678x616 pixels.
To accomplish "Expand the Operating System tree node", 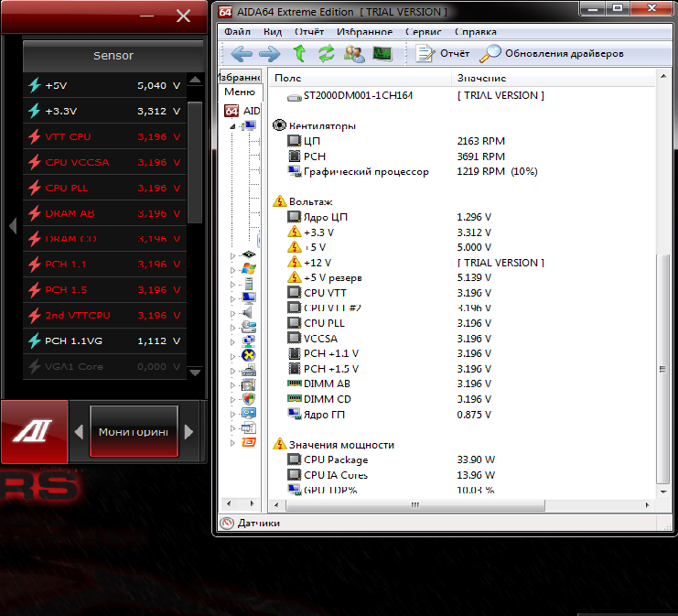I will coord(232,270).
